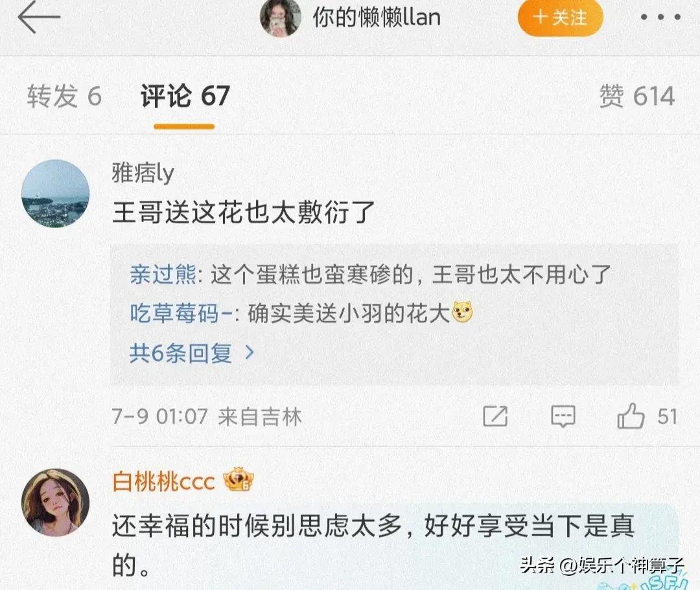Screen dimensions: 700x590
Task: Follow the author with +关注 button
Action: tap(560, 17)
